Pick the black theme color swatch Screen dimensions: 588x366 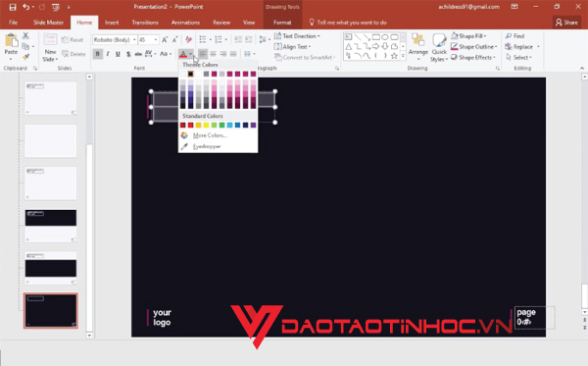(x=190, y=74)
